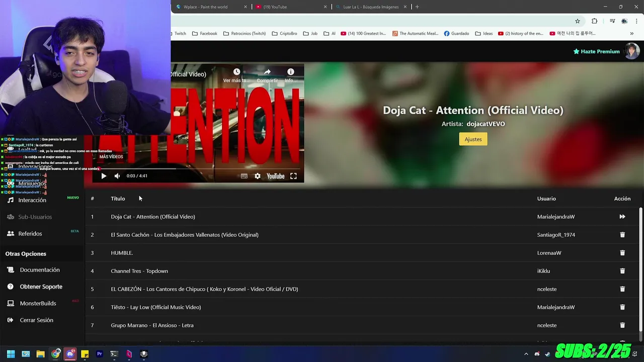Open MonsterBuilds in the sidebar
The width and height of the screenshot is (644, 362).
[x=38, y=303]
